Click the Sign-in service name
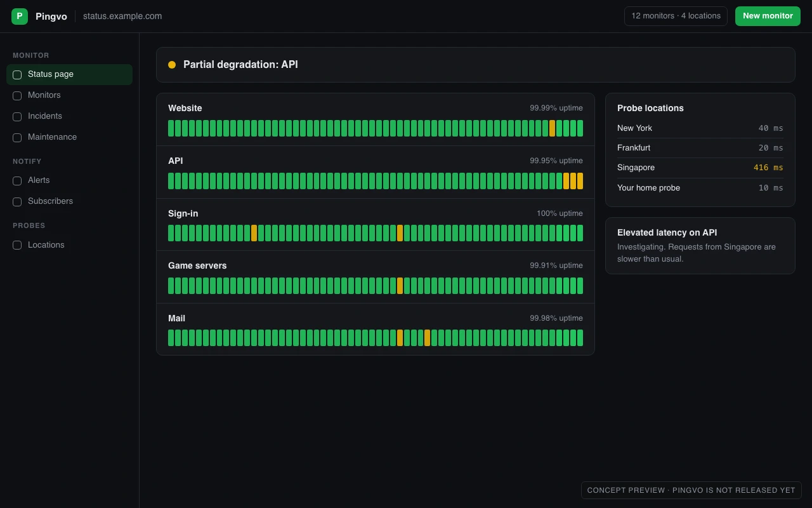The image size is (812, 508). (183, 213)
